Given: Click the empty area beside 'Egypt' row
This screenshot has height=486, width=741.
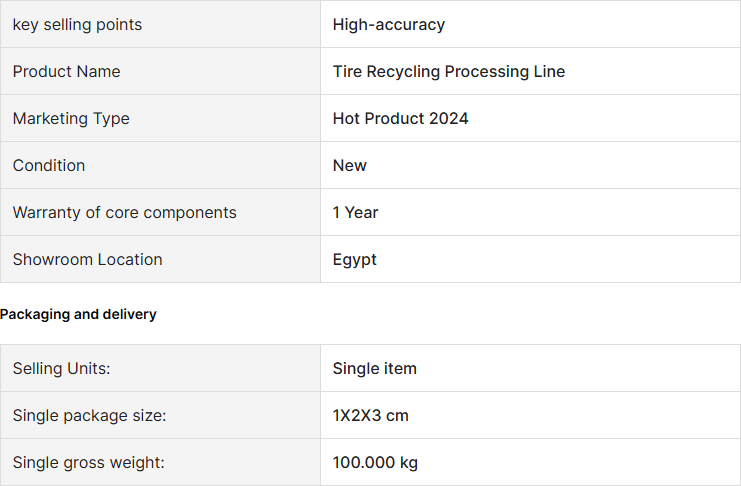Looking at the screenshot, I should 558,260.
